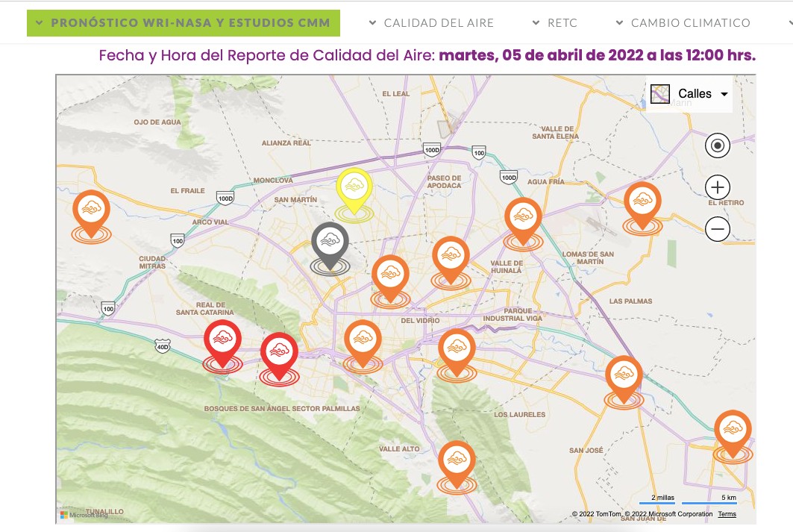Zoom in the map with plus button

(718, 187)
